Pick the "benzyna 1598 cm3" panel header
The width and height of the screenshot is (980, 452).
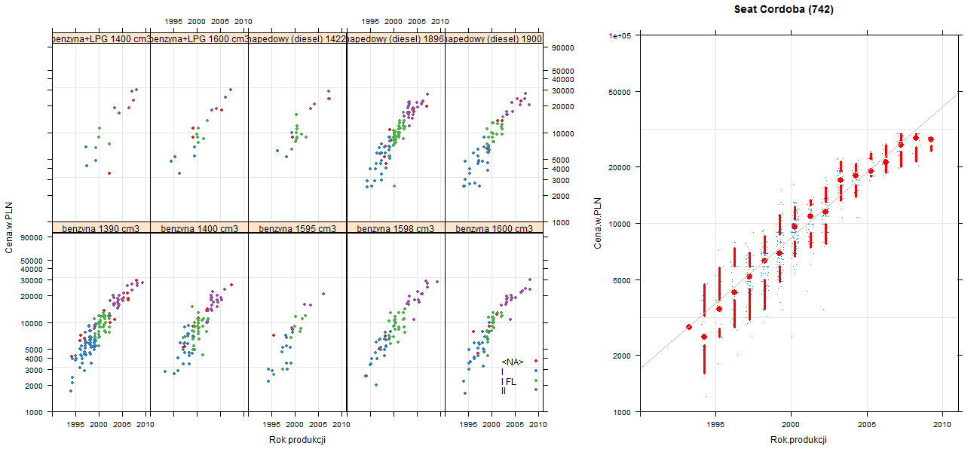[x=396, y=228]
